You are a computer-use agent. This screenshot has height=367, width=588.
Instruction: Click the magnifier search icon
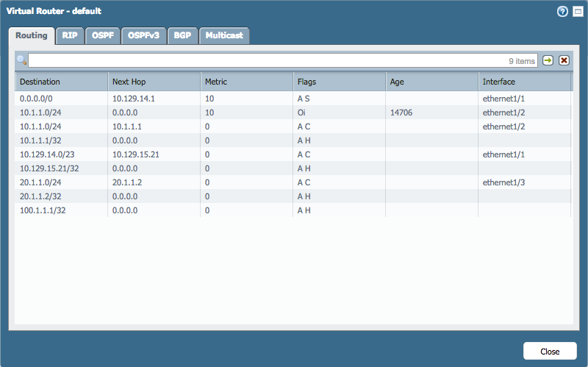click(x=21, y=60)
